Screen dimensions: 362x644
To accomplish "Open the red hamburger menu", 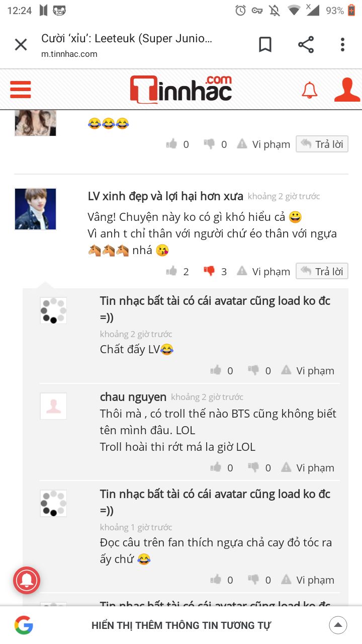I will [x=21, y=90].
